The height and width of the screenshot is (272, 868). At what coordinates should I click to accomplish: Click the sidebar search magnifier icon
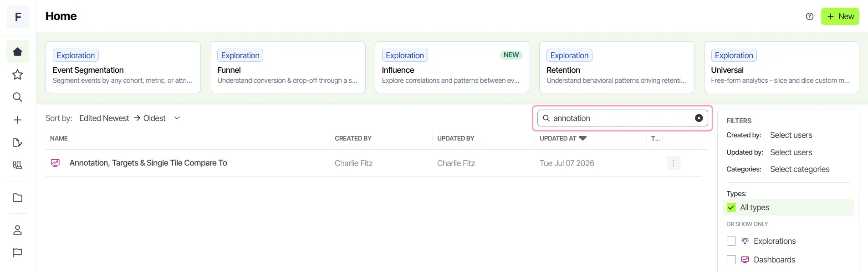(x=18, y=97)
